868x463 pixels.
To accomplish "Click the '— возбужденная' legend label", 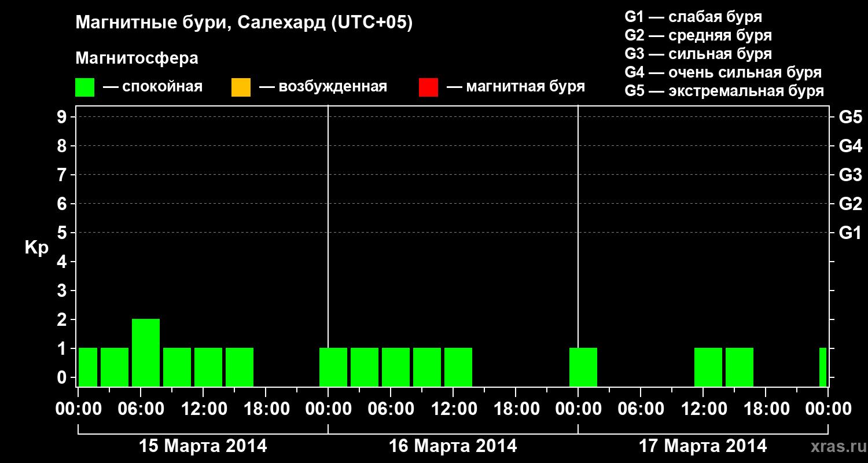I will 323,87.
